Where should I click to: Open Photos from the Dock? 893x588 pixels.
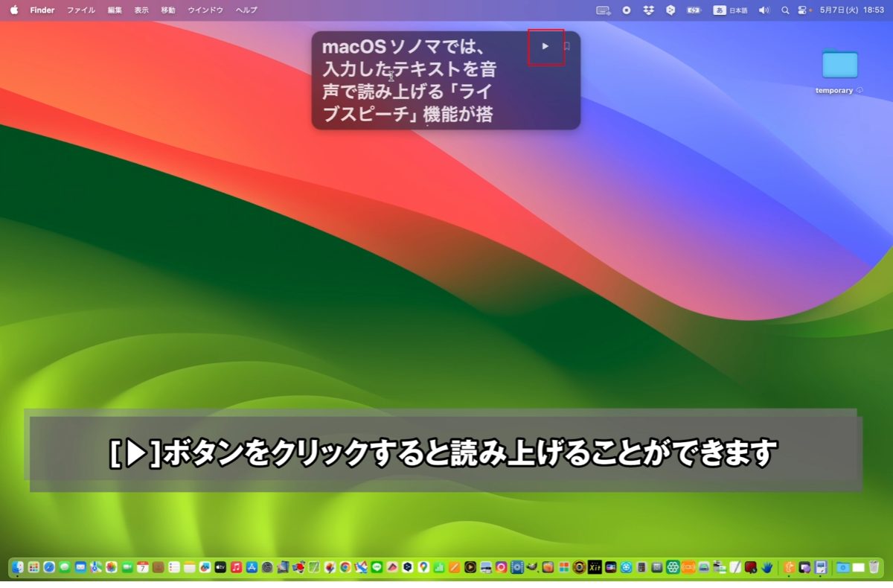pyautogui.click(x=112, y=567)
